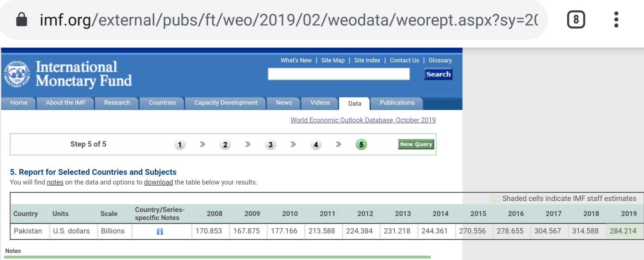This screenshot has width=644, height=260.
Task: Tap the padlock site security icon
Action: pyautogui.click(x=22, y=19)
